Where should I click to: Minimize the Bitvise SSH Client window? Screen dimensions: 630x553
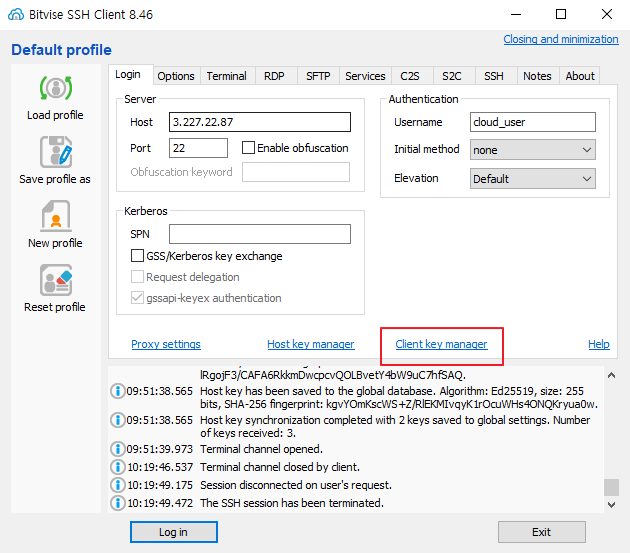coord(516,14)
